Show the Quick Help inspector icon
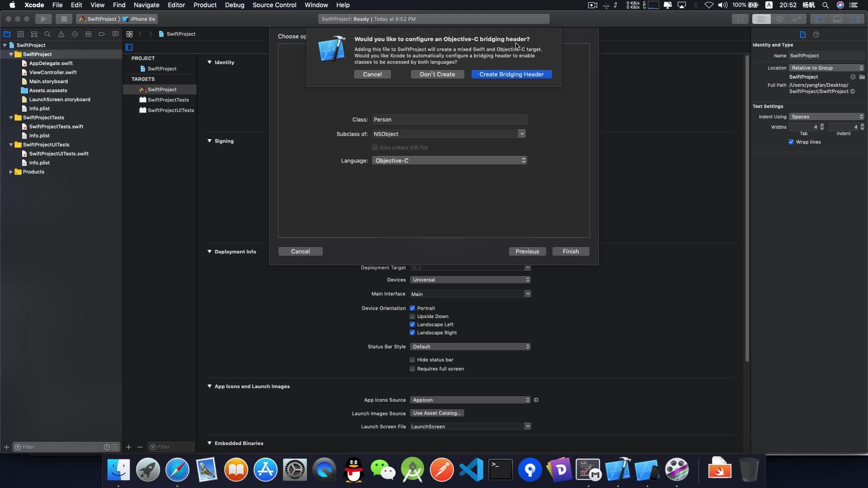 (x=816, y=35)
